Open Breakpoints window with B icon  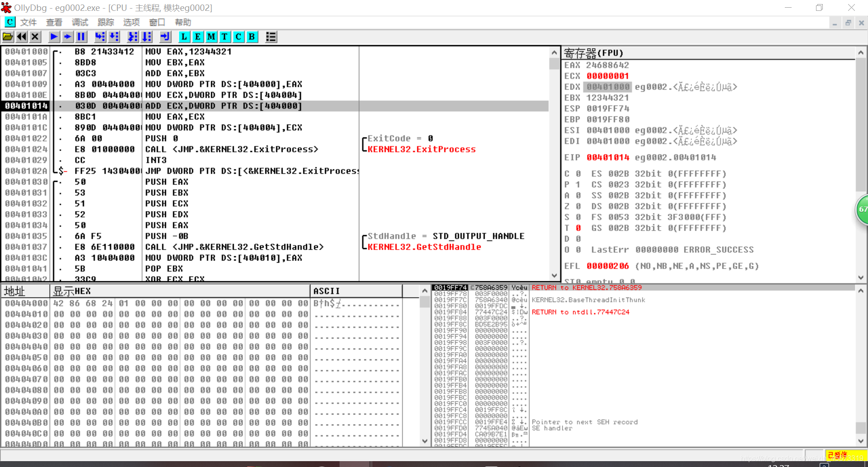[252, 37]
